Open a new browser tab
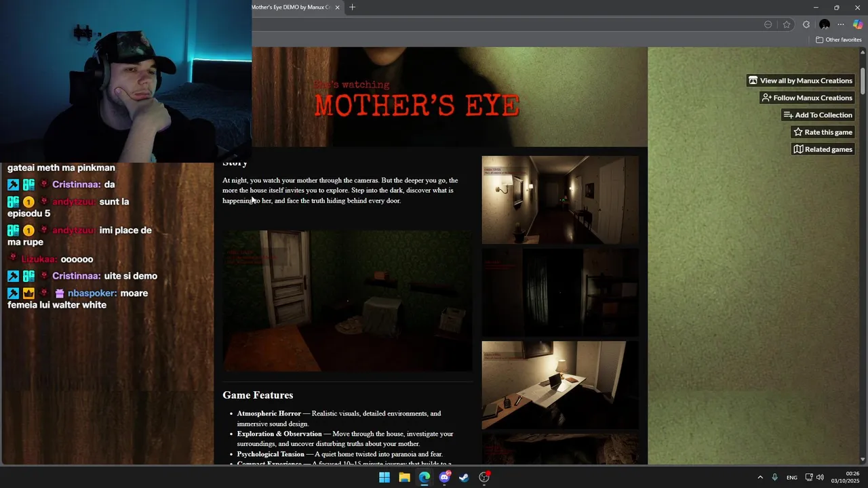The image size is (868, 488). click(352, 7)
